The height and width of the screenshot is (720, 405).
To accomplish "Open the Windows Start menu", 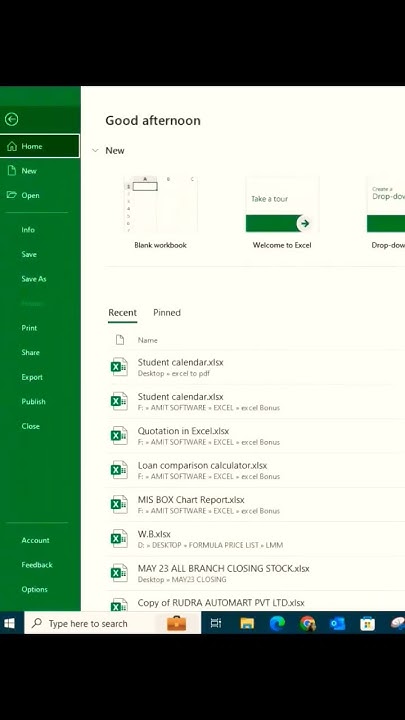I will click(x=10, y=623).
